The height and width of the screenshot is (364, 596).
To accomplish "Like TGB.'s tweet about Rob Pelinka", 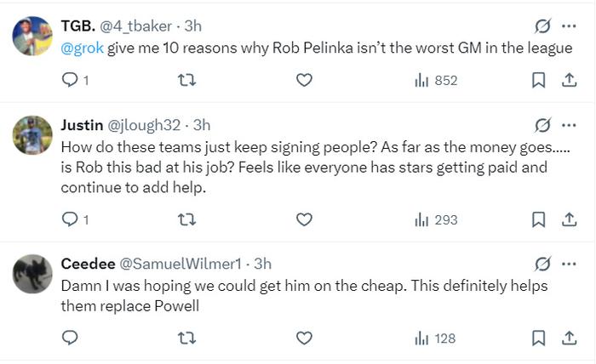I will tap(304, 81).
